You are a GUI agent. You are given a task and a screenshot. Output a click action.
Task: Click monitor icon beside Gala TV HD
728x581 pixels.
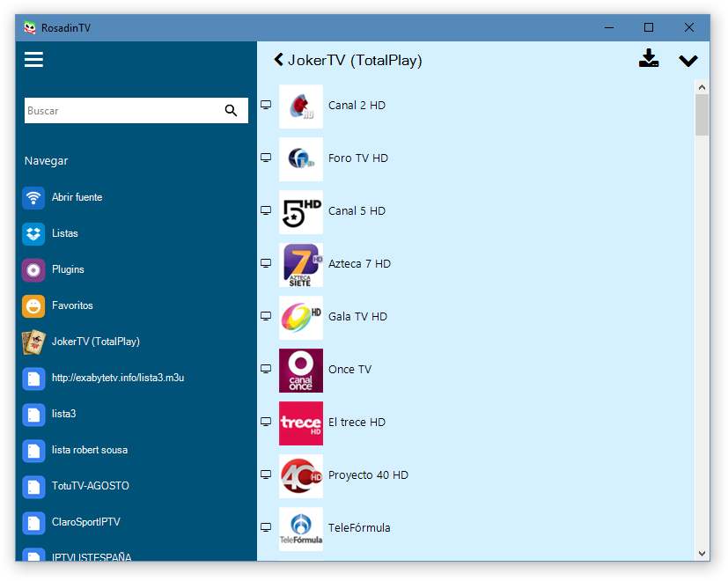point(266,316)
